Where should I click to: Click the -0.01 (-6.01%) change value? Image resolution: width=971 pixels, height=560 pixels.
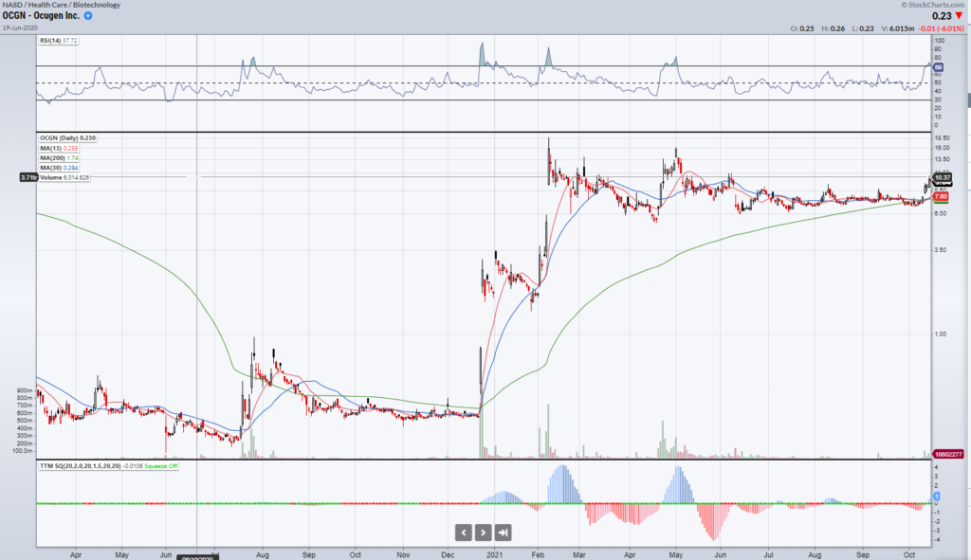coord(942,28)
